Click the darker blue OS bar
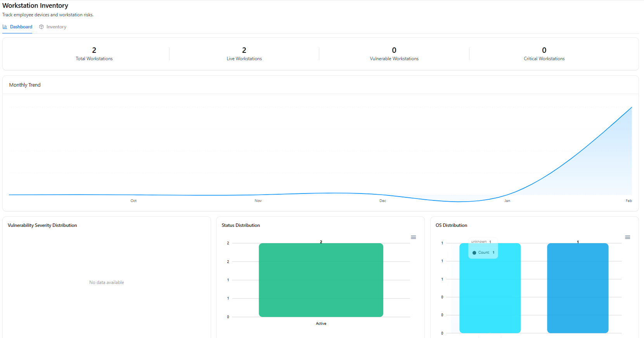This screenshot has height=338, width=644. click(578, 287)
